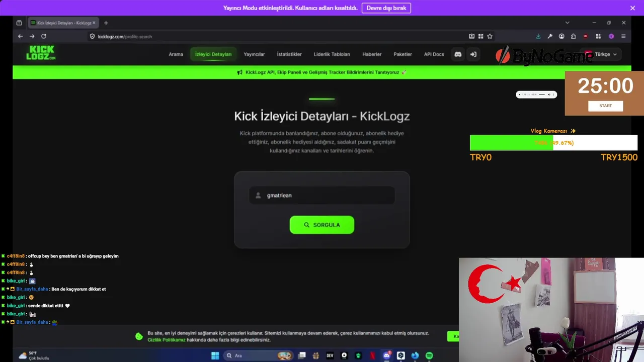Open the İstatistikler nav item

tap(289, 54)
